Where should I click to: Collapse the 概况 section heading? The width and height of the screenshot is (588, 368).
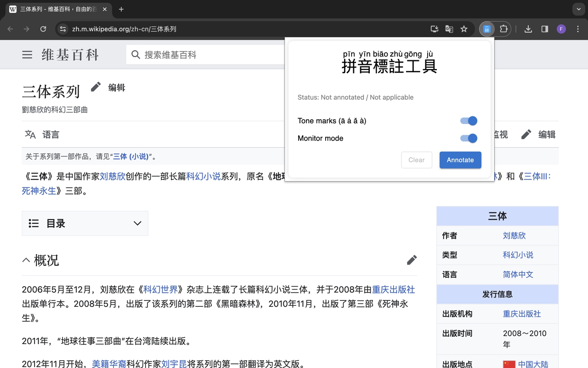coord(26,260)
